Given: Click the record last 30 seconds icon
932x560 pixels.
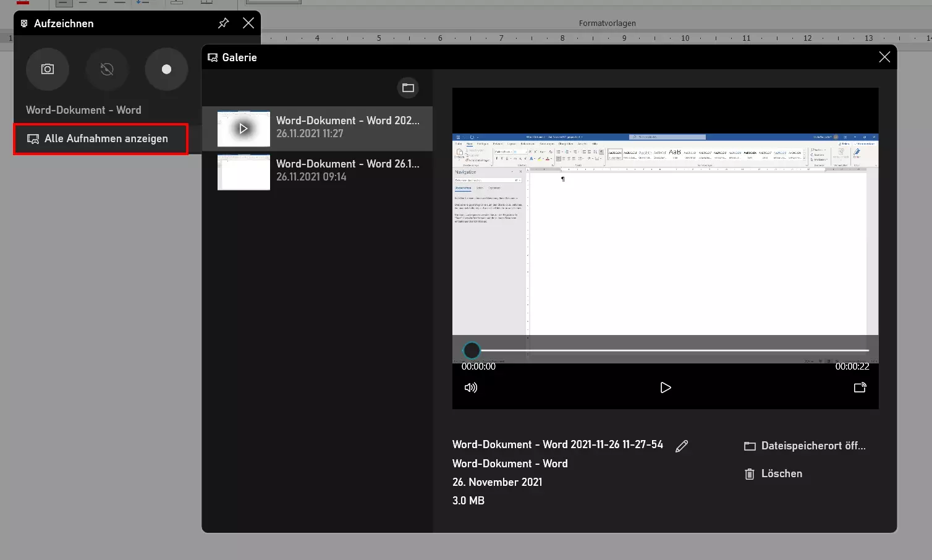Looking at the screenshot, I should pyautogui.click(x=107, y=69).
